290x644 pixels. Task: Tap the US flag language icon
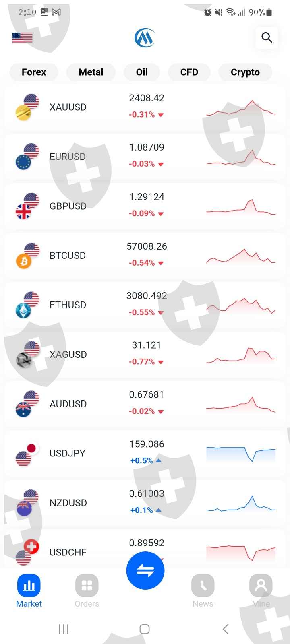22,38
